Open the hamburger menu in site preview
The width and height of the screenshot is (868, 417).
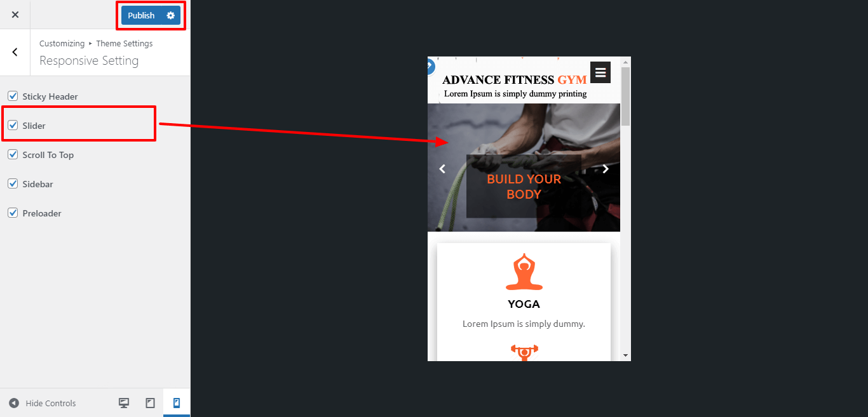coord(600,72)
